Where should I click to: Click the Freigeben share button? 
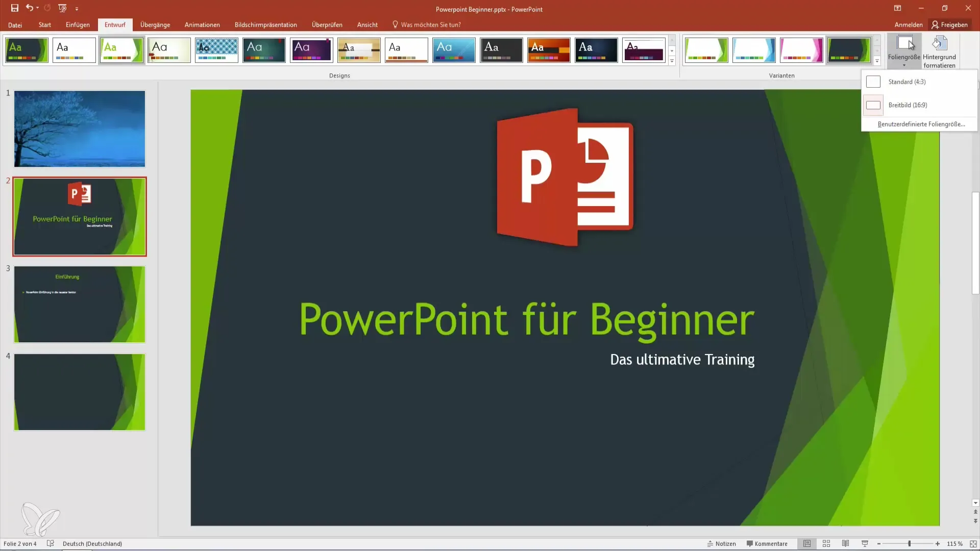949,24
